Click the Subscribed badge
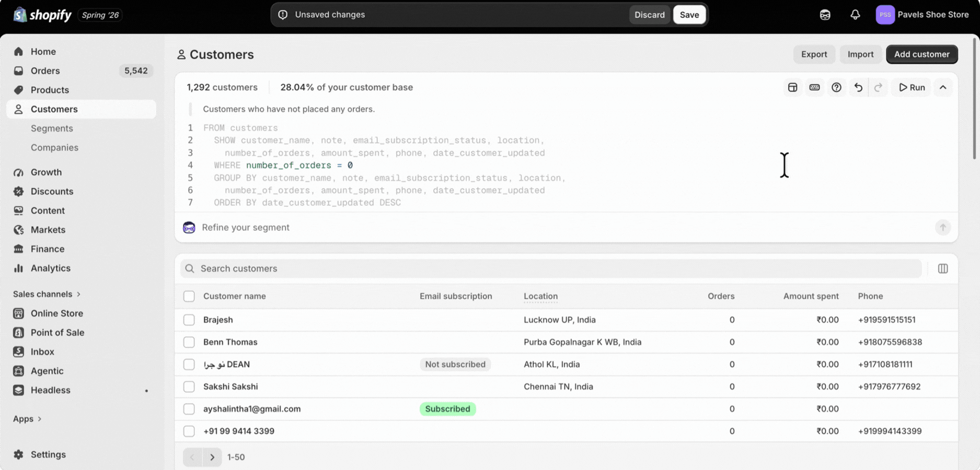 click(447, 409)
